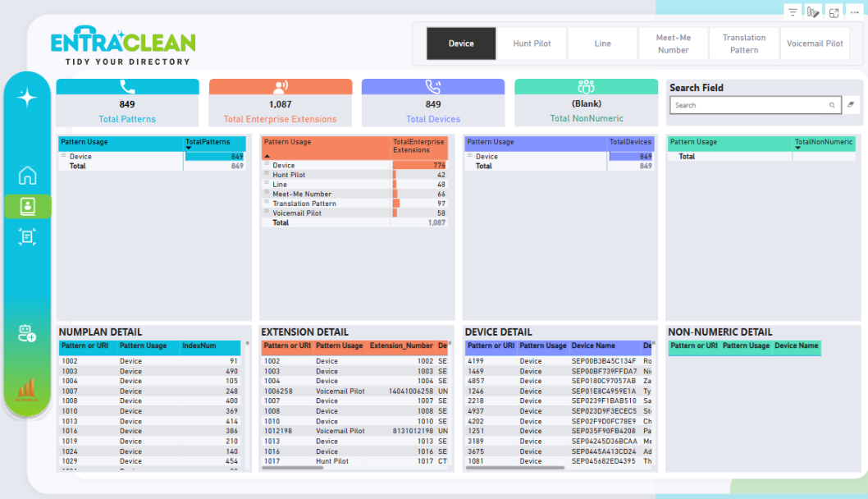This screenshot has height=499, width=868.
Task: Select the 1,087 Total Enterprise Extensions value
Action: [280, 104]
